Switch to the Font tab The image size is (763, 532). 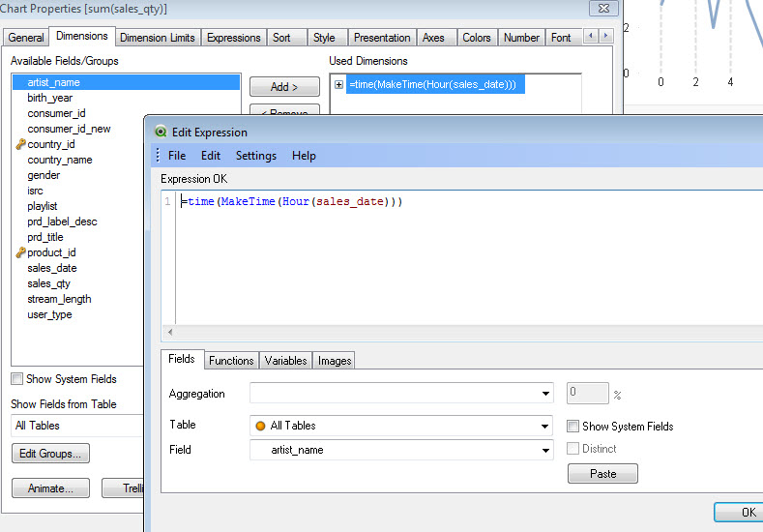[564, 38]
